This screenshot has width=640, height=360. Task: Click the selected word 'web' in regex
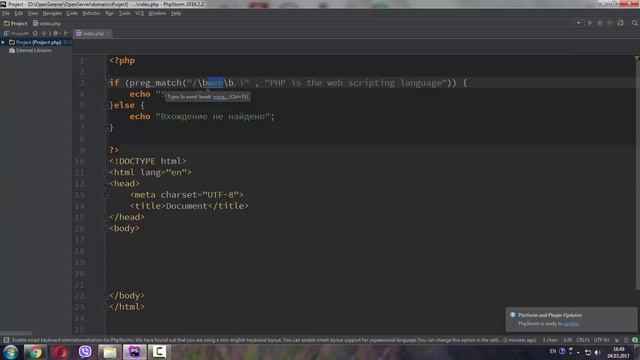[216, 83]
